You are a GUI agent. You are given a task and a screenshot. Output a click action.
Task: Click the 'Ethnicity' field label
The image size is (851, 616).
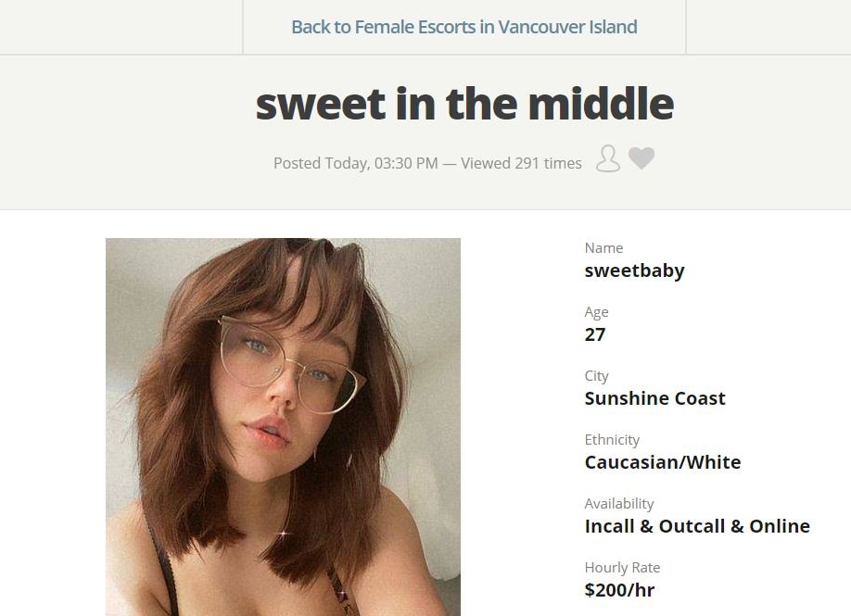point(612,440)
